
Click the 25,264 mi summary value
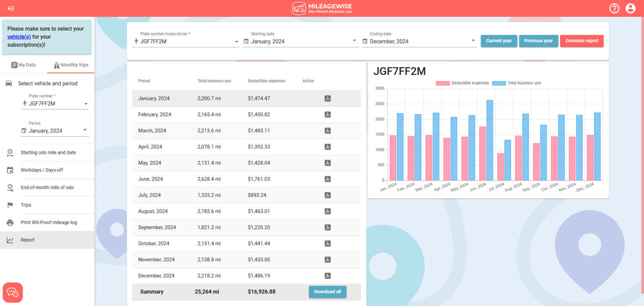pos(207,292)
